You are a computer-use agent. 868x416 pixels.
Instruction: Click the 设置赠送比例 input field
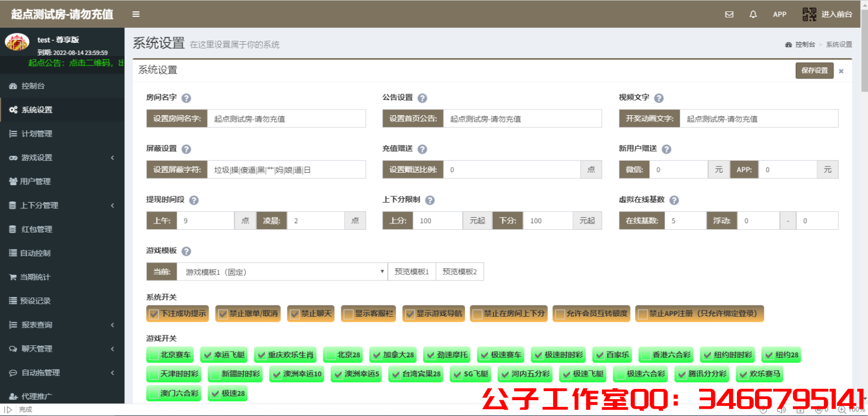[x=512, y=169]
